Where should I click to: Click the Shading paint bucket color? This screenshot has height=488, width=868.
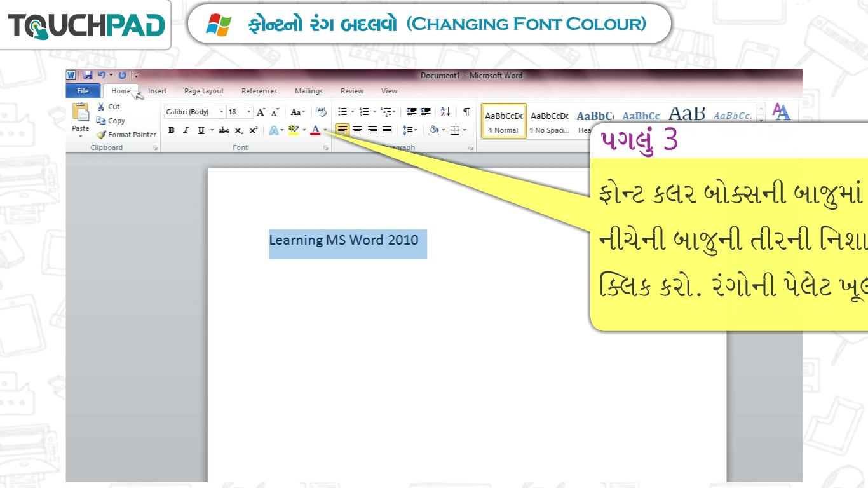coord(433,130)
